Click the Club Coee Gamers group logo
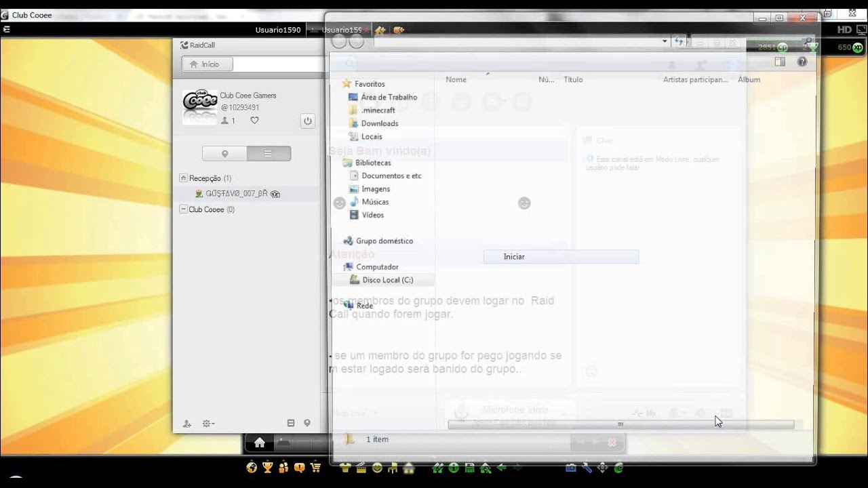Viewport: 868px width, 488px height. pyautogui.click(x=200, y=107)
